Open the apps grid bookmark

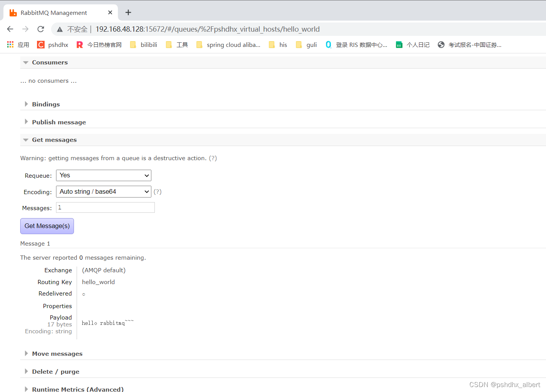18,45
